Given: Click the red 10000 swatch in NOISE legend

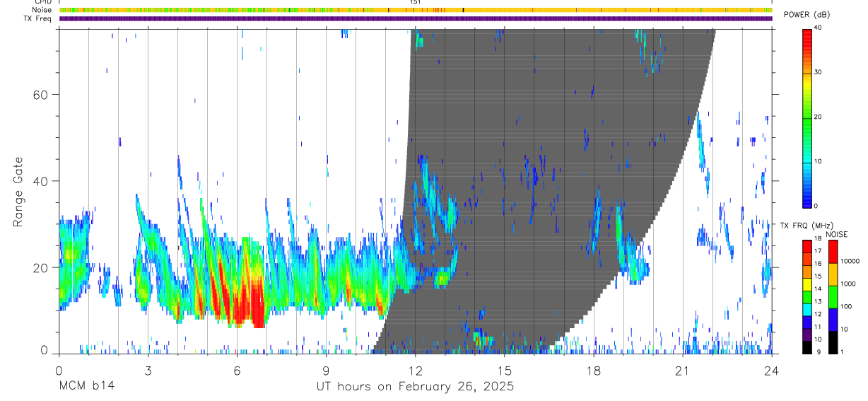Looking at the screenshot, I should (833, 252).
